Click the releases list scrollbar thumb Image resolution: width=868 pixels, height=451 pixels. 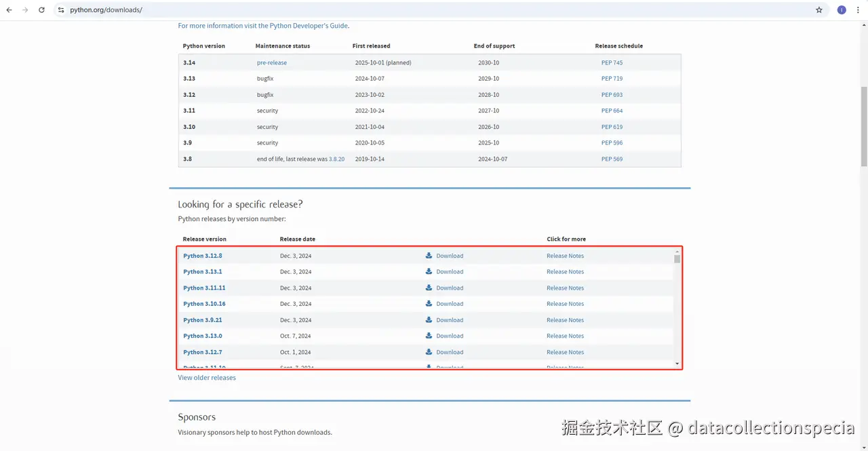[677, 259]
